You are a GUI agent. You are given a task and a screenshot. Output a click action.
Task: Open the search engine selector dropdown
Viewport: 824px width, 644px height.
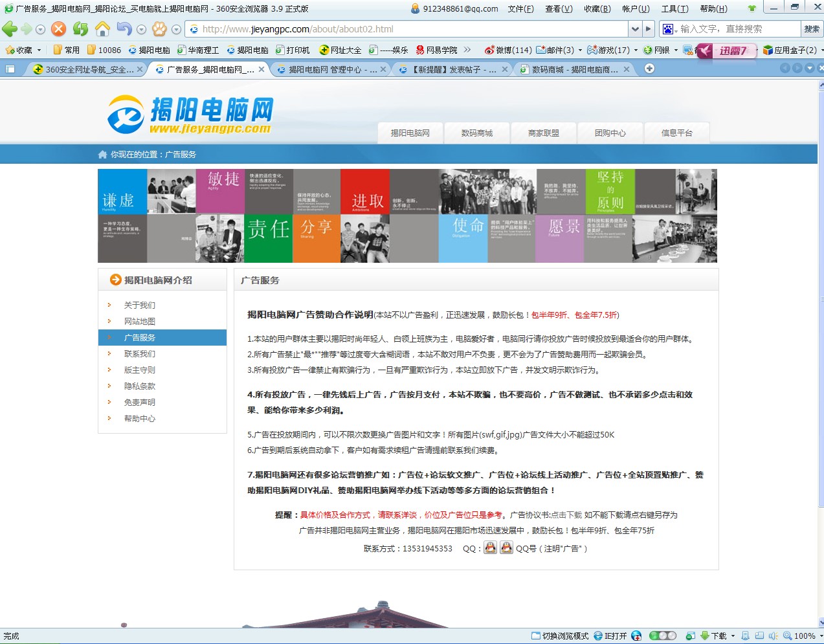[669, 29]
